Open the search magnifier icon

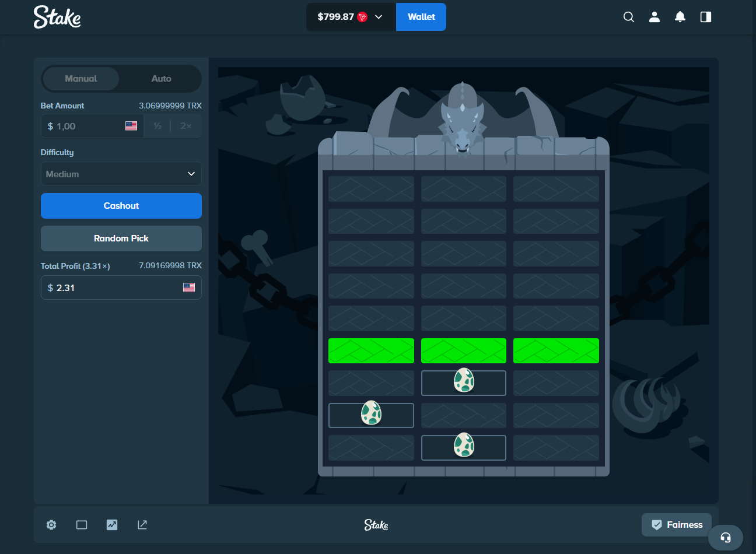coord(629,17)
